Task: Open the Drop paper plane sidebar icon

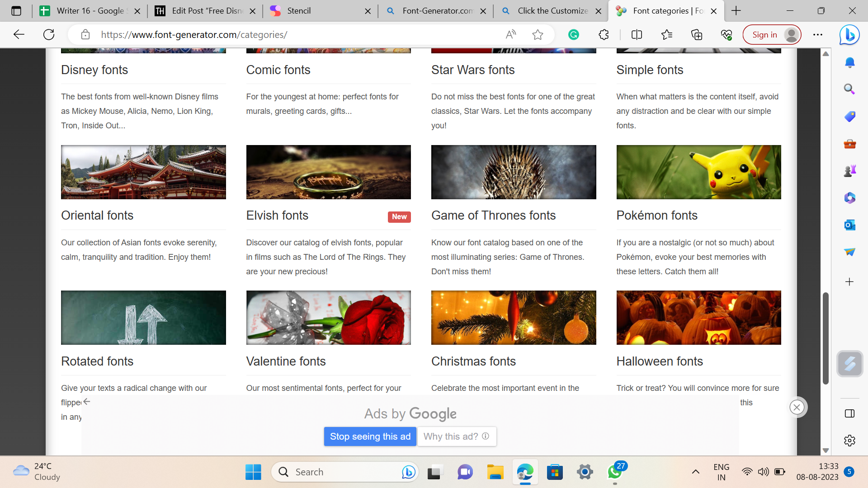Action: [x=849, y=252]
